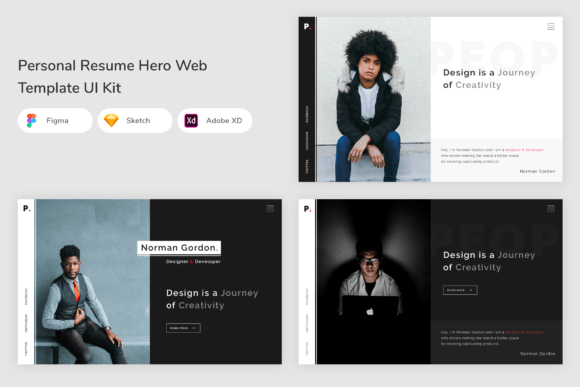Click the designer & developer red link in dark template
Viewport: 580px width, 387px height.
(x=524, y=332)
